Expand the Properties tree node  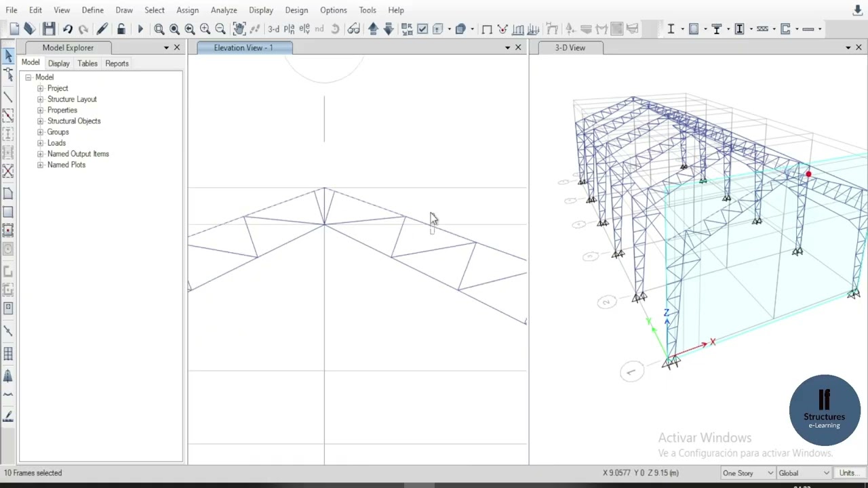tap(40, 110)
